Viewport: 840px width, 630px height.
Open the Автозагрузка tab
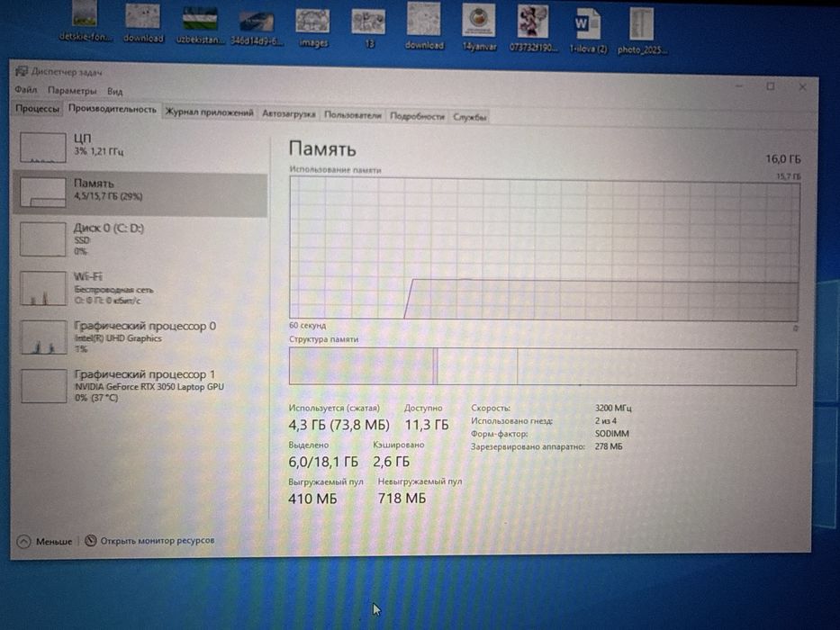pos(289,114)
